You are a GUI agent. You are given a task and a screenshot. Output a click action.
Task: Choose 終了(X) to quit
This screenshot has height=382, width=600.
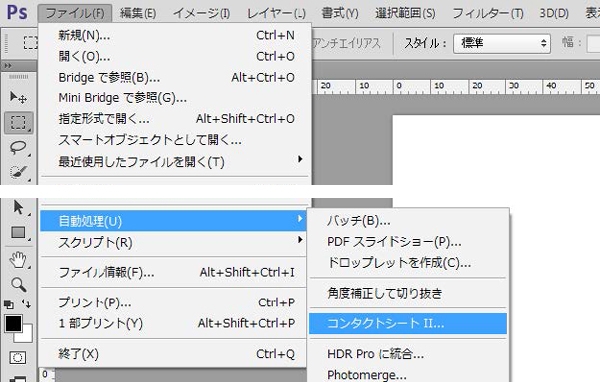tap(173, 354)
